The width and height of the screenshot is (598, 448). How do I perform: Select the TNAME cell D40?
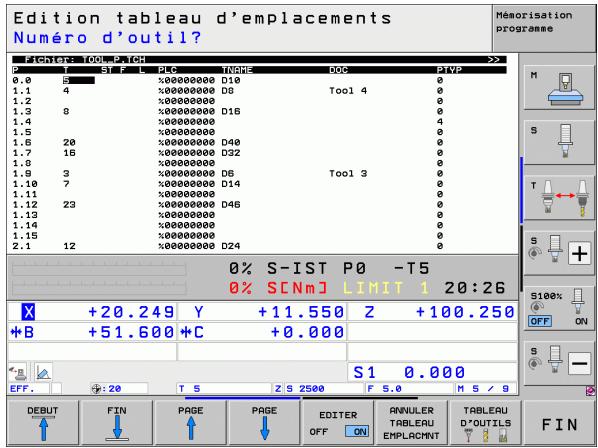(231, 143)
